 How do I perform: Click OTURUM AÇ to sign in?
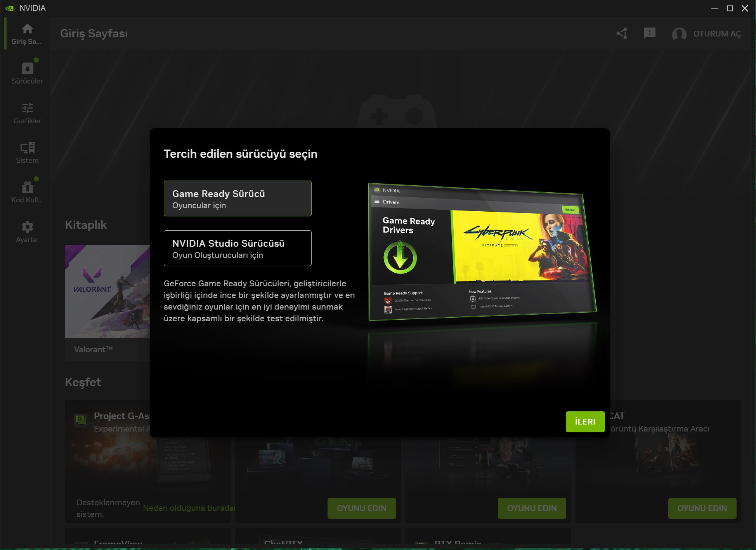(716, 34)
